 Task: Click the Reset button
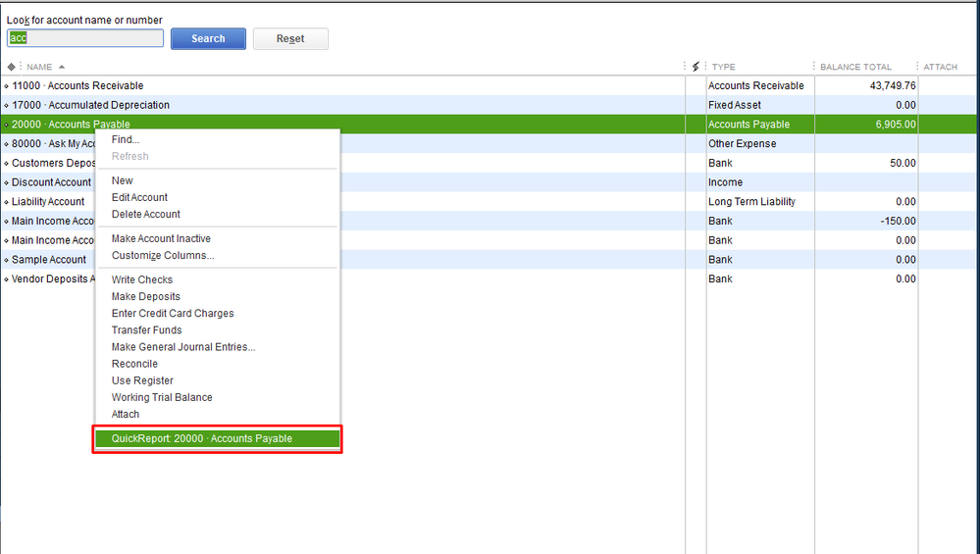290,38
